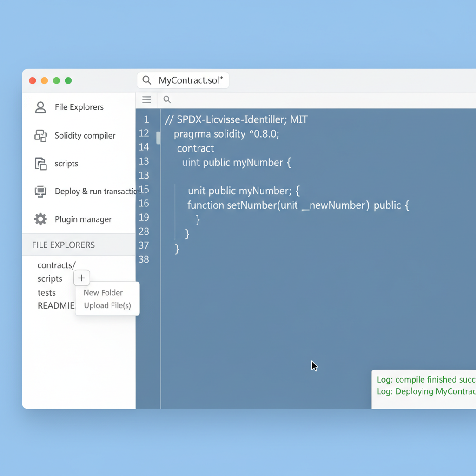This screenshot has width=476, height=476.
Task: Choose Upload File(s) from the context menu
Action: [x=107, y=305]
